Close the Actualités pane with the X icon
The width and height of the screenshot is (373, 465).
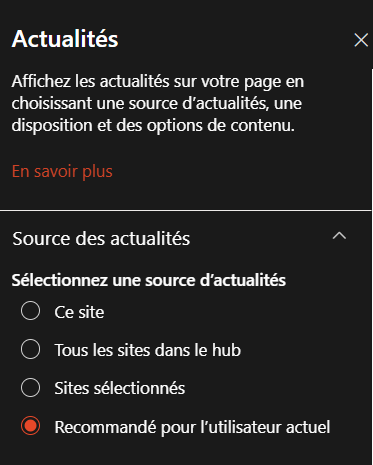coord(361,40)
